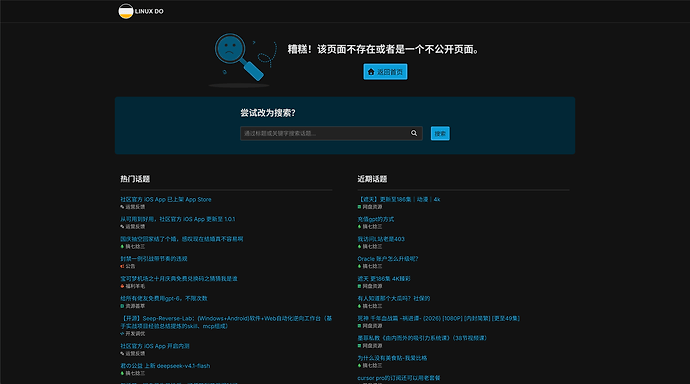Click the LINUX DO site logo
The height and width of the screenshot is (384, 690).
click(x=141, y=11)
